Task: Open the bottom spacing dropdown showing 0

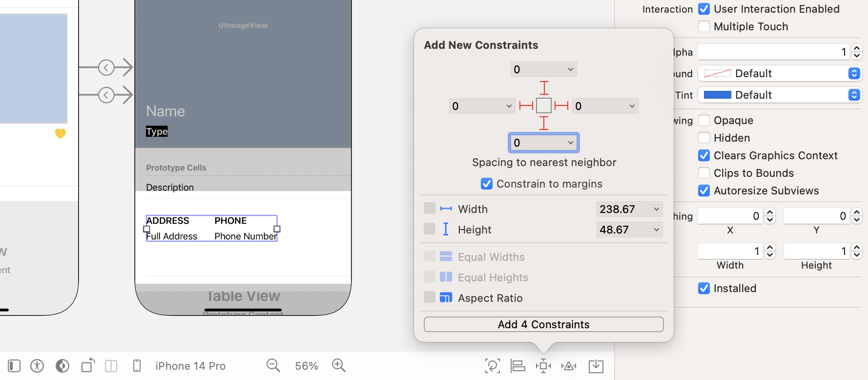Action: pos(543,143)
